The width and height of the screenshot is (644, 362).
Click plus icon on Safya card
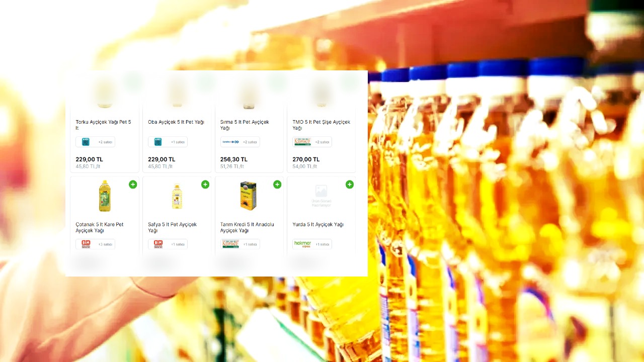[205, 185]
